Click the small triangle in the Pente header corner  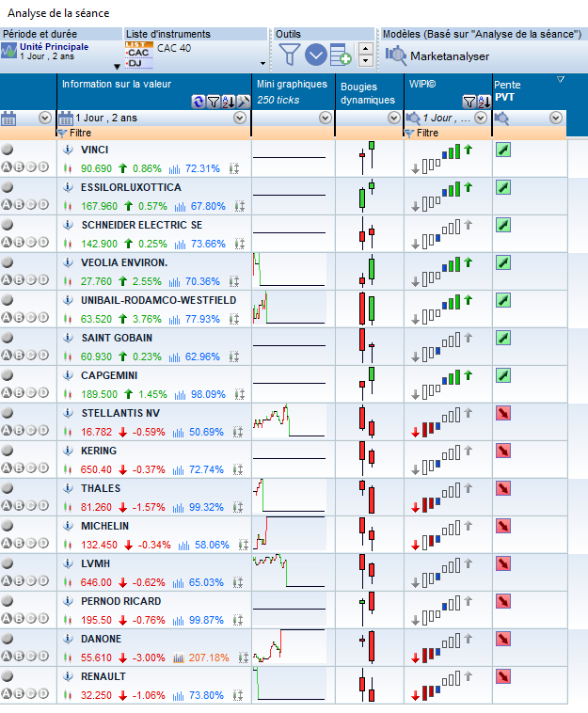tap(561, 80)
